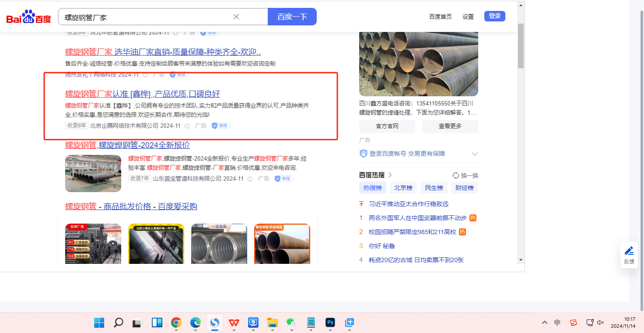
Task: Switch to the Sogou browser taskbar icon
Action: (x=215, y=323)
